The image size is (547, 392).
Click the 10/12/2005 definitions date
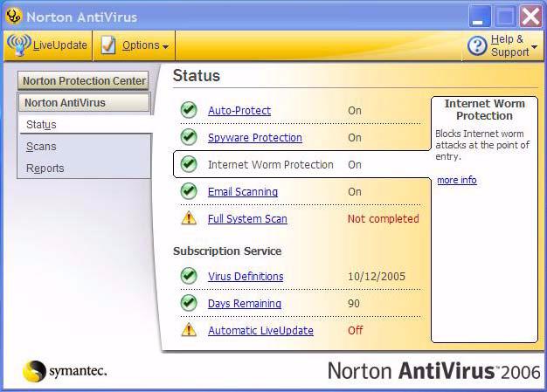377,276
